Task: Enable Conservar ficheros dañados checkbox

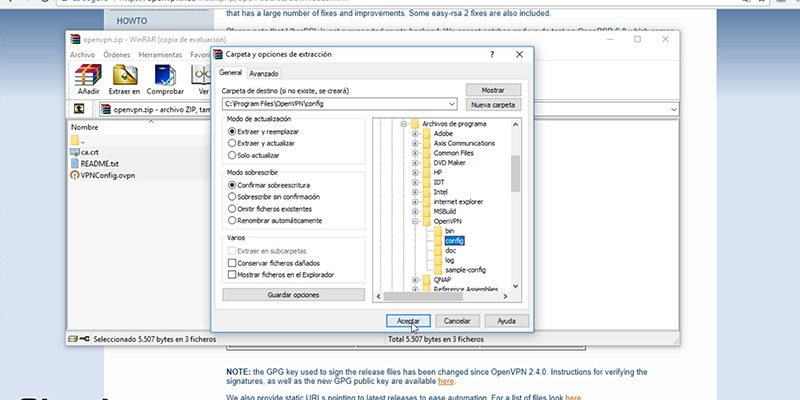Action: tap(232, 263)
